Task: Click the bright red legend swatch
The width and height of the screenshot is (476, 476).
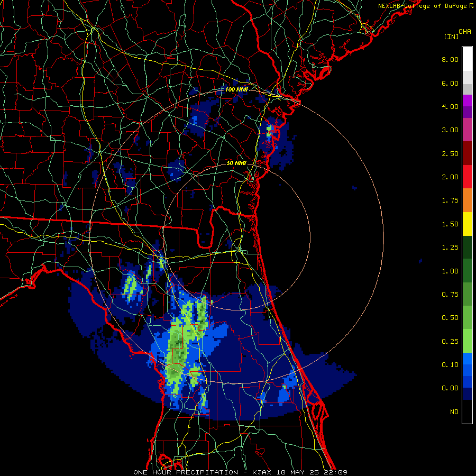Action: pos(467,177)
